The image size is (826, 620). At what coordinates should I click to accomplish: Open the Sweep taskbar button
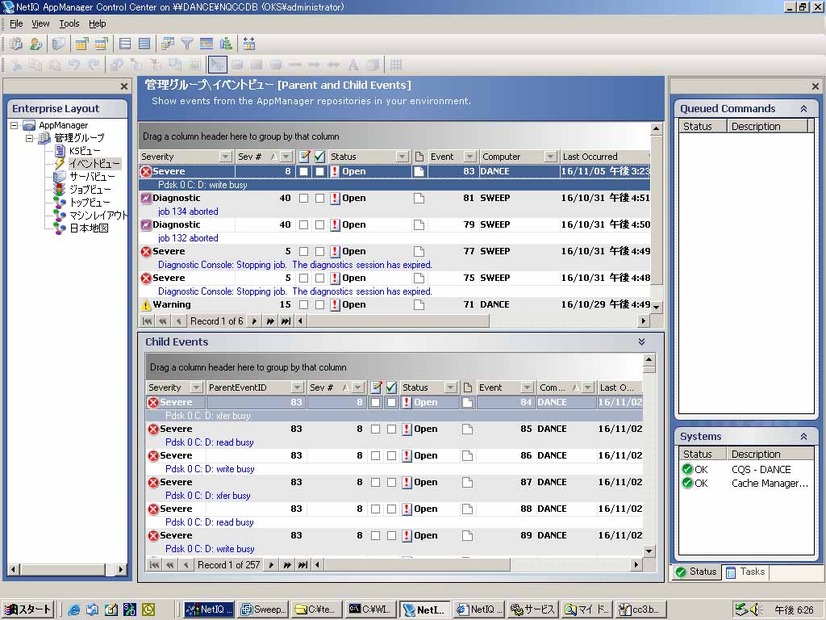click(x=263, y=609)
